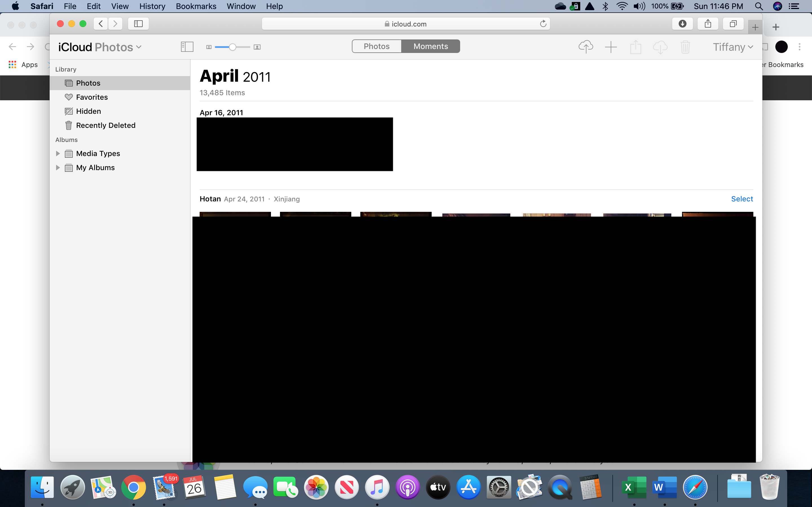Click the Safari share icon
This screenshot has width=812, height=507.
point(708,24)
